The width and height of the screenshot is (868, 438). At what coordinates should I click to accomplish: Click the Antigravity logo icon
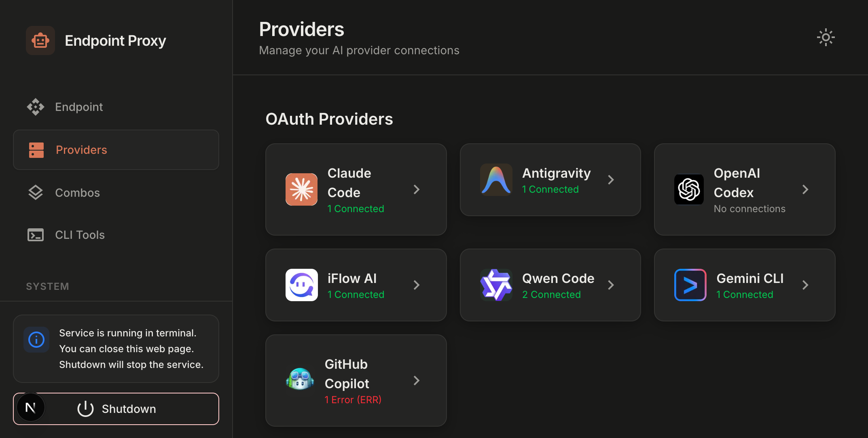[496, 180]
